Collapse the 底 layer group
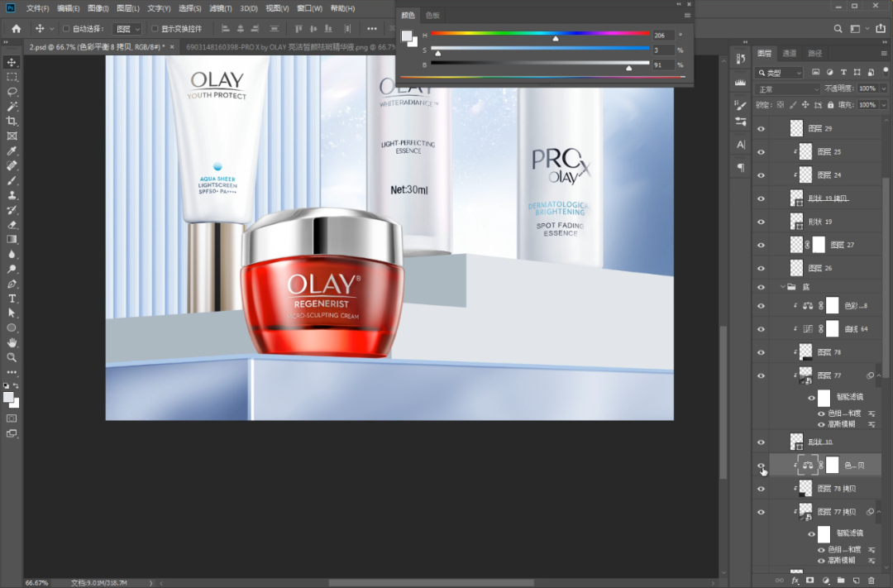The height and width of the screenshot is (588, 893). pos(782,287)
